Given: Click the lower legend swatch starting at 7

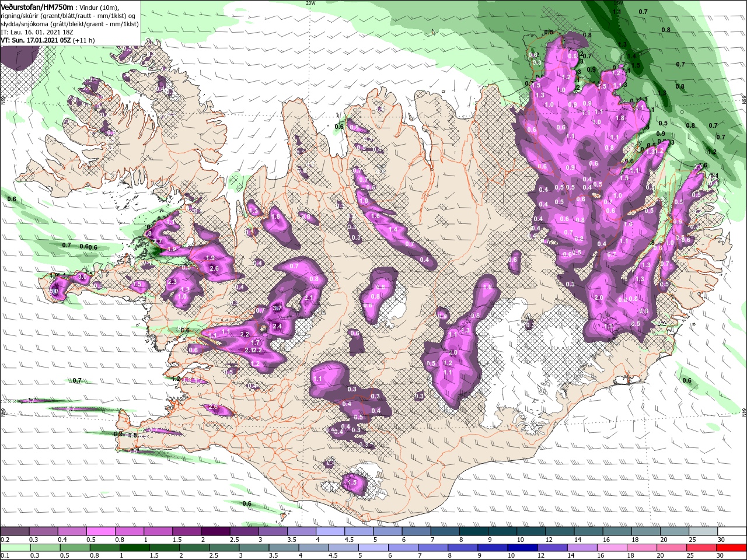Looking at the screenshot, I should [x=434, y=547].
